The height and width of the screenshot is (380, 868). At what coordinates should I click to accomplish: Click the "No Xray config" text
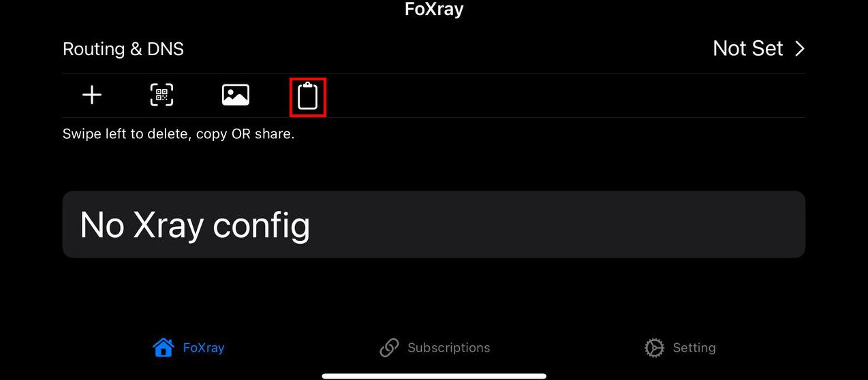point(195,225)
